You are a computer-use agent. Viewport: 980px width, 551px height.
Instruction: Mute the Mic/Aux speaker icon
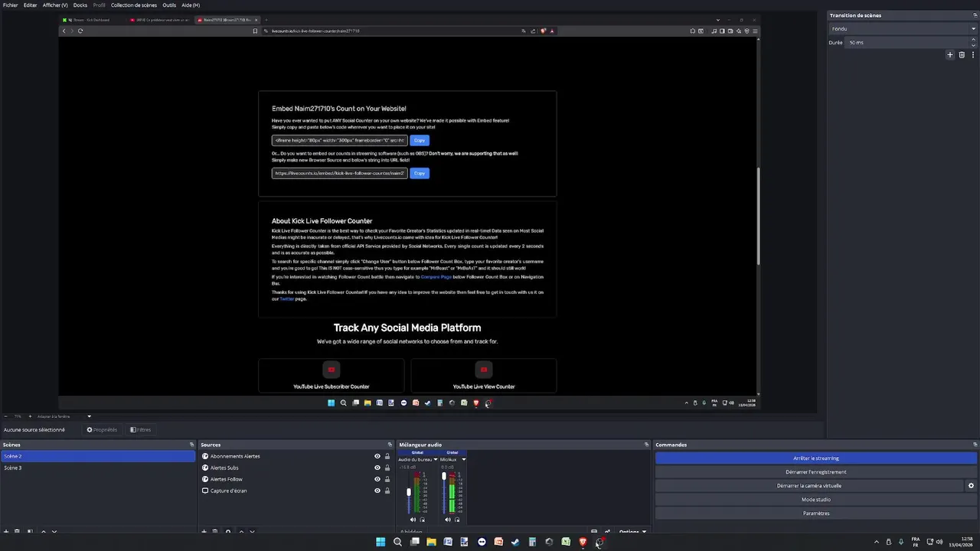(448, 520)
